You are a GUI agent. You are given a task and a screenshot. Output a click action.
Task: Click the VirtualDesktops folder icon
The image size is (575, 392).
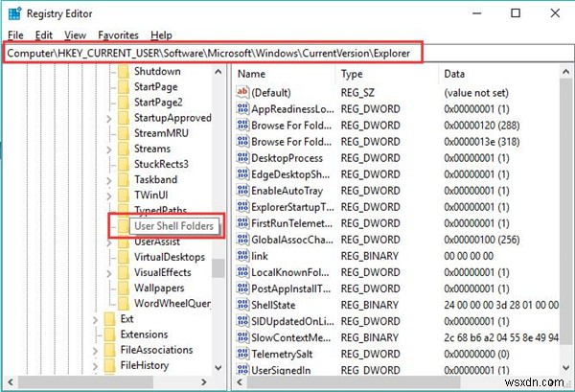pyautogui.click(x=124, y=257)
